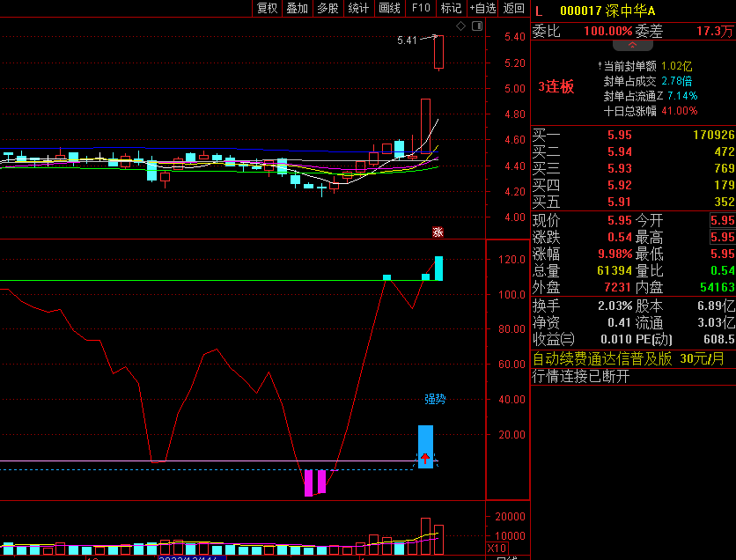Click the diamond icon above price chart
This screenshot has width=736, height=560.
[461, 26]
